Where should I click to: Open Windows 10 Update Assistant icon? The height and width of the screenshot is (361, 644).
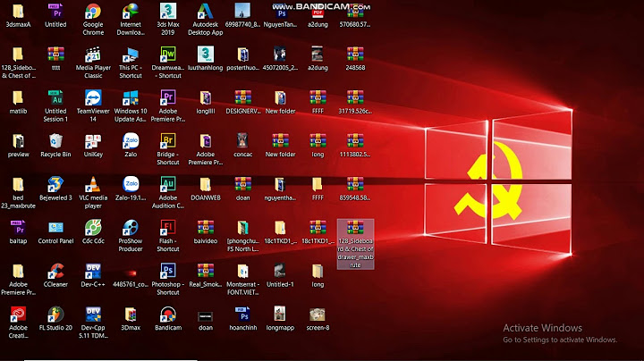(x=131, y=98)
